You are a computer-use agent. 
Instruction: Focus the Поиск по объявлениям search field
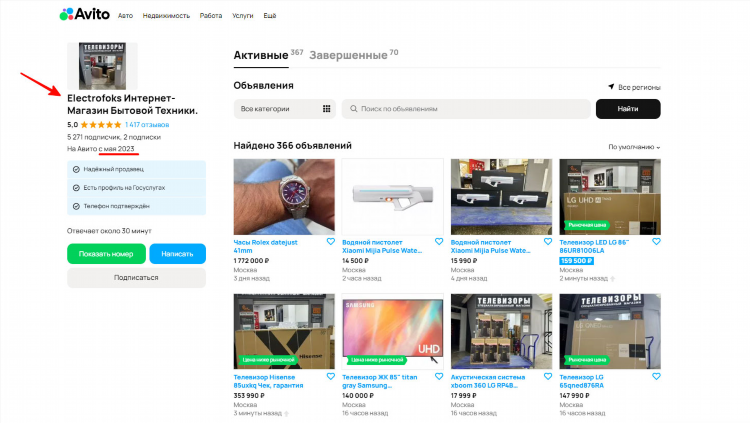click(x=466, y=109)
